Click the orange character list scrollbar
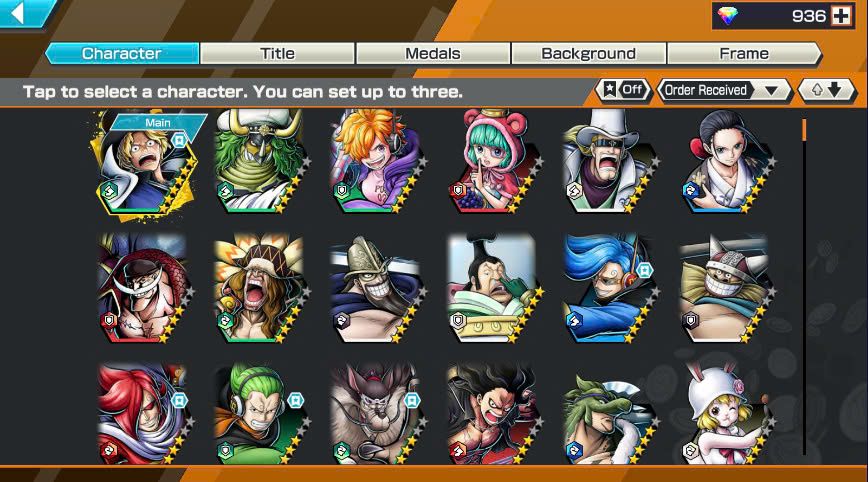This screenshot has width=868, height=482. click(804, 129)
